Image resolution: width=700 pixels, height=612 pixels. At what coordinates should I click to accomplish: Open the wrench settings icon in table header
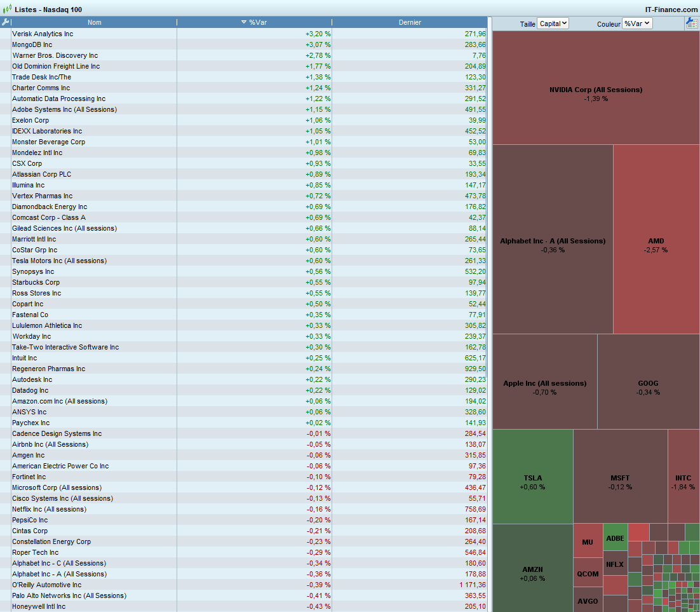(5, 22)
